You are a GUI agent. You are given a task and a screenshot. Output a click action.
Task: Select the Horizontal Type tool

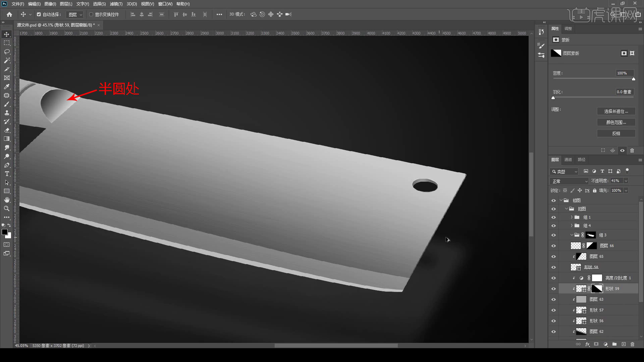click(x=7, y=174)
